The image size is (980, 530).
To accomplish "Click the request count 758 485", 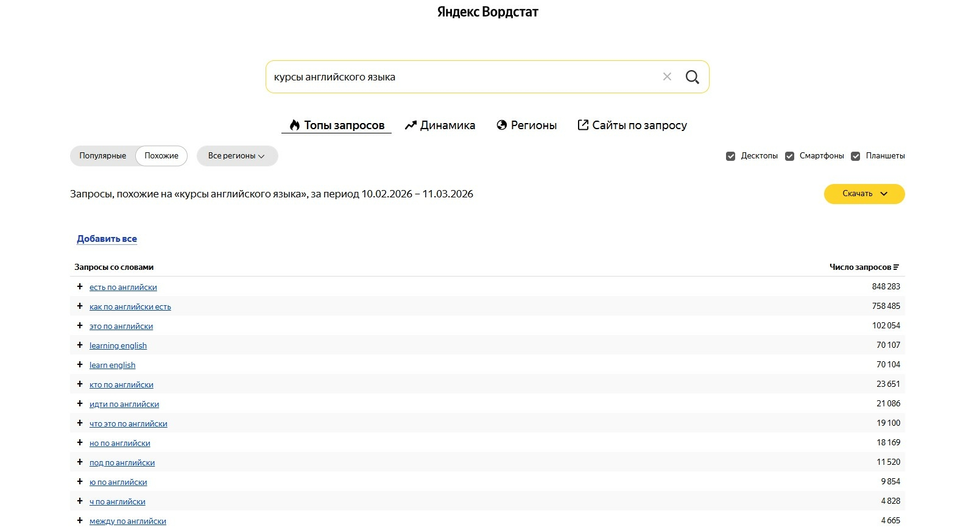I will click(886, 306).
